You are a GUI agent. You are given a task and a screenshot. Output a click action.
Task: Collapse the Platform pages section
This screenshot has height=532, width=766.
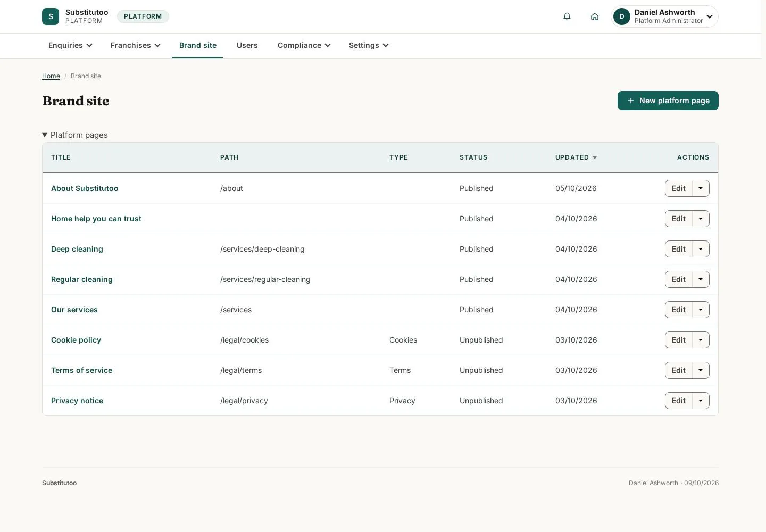click(x=75, y=135)
